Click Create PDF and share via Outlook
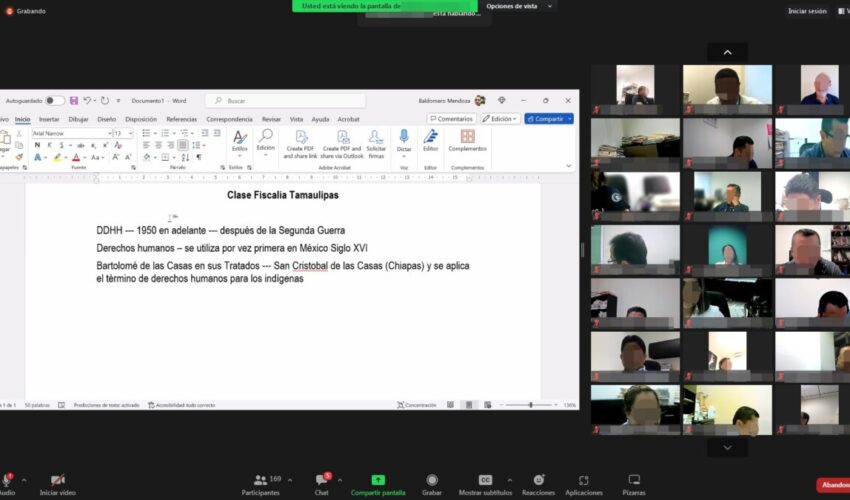Viewport: 850px width, 500px height. click(342, 144)
